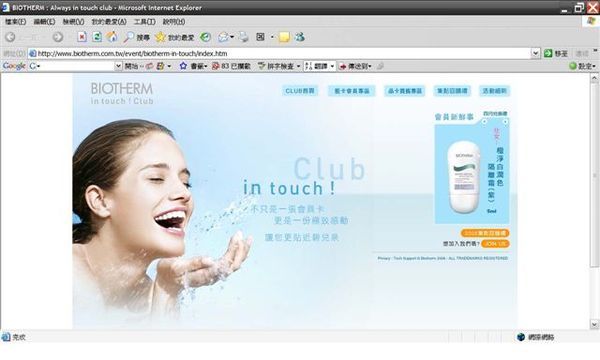Click the Google toolbar highlighter pen icon
600x360 pixels.
point(380,66)
